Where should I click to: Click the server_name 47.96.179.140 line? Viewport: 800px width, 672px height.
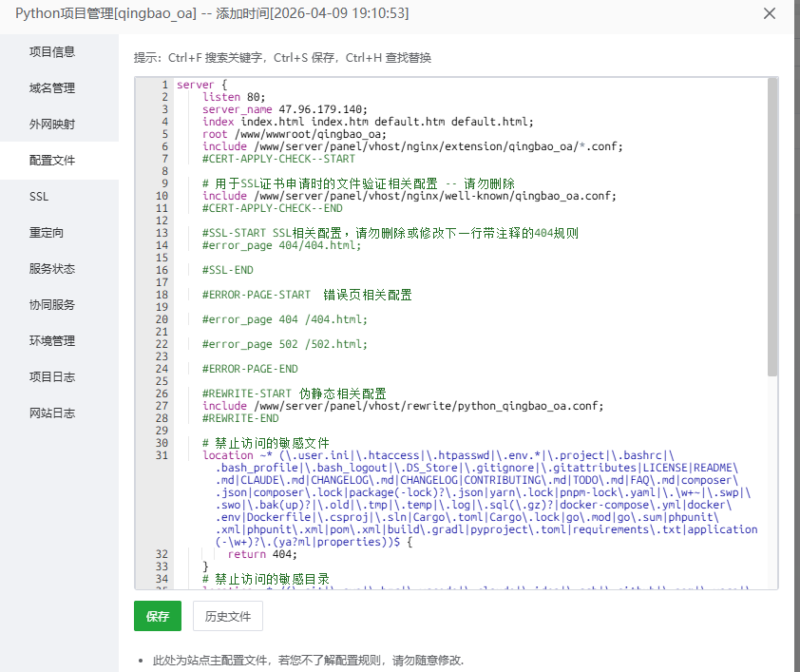click(281, 108)
